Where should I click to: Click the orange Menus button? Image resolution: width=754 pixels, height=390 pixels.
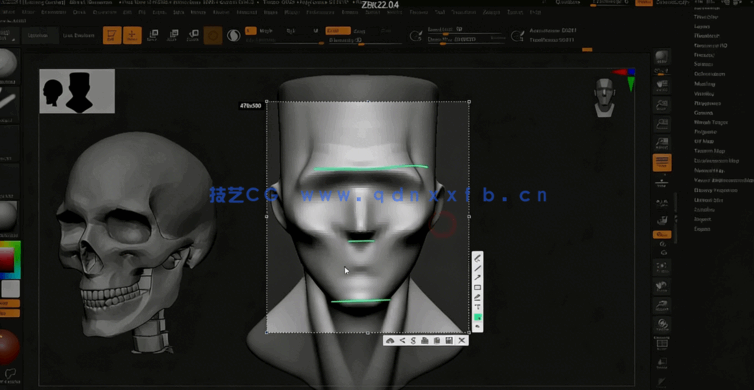643,2
